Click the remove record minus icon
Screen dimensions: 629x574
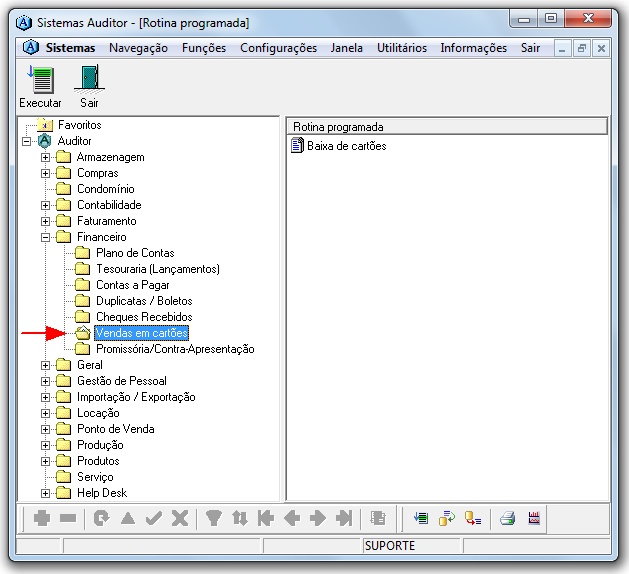click(68, 518)
